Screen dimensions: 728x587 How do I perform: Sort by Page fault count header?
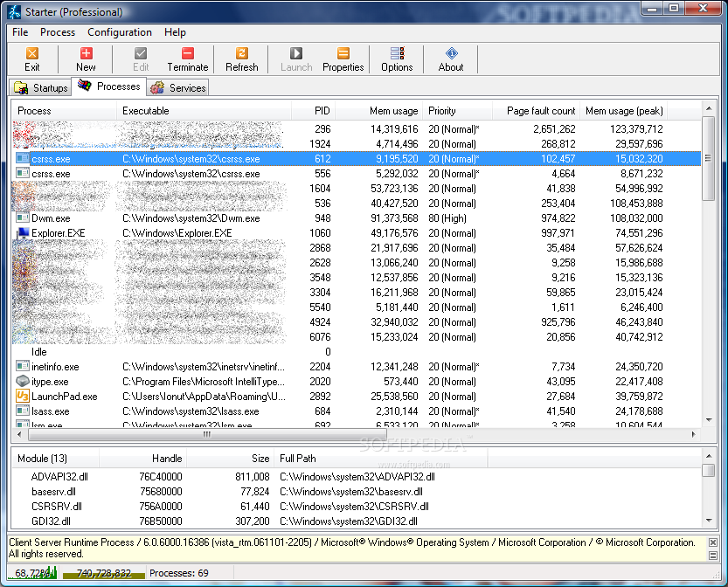[x=537, y=111]
